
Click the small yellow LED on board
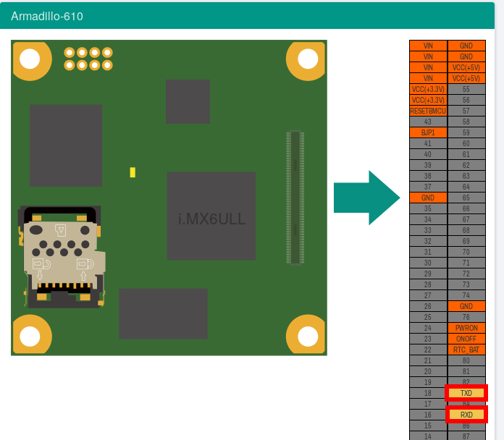pyautogui.click(x=133, y=172)
